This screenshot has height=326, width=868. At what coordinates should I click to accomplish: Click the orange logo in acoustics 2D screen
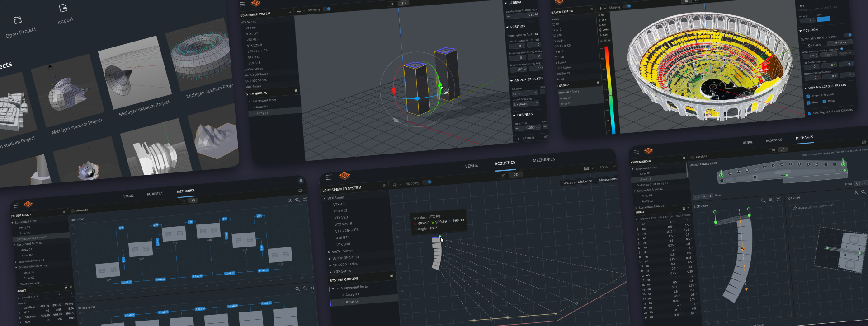[x=344, y=176]
